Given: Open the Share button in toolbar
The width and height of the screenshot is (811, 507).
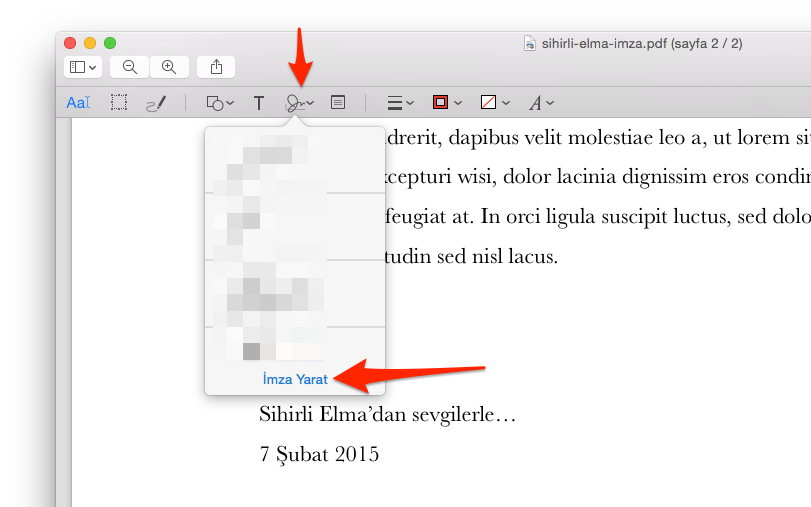Looking at the screenshot, I should pos(216,67).
